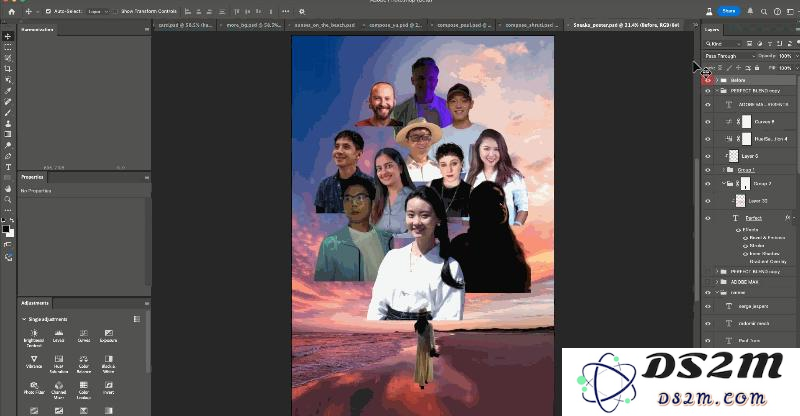This screenshot has height=416, width=800.
Task: Select the Move tool in the toolbar
Action: 8,37
